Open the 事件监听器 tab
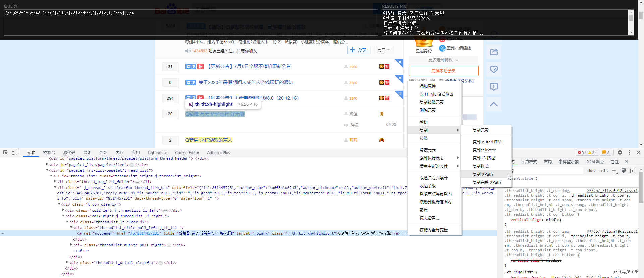Image resolution: width=644 pixels, height=278 pixels. pos(569,162)
